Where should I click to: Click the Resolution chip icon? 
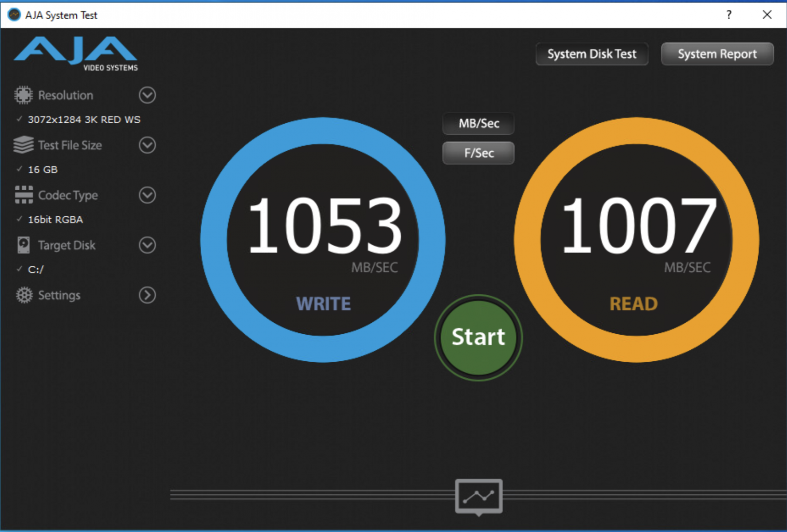coord(23,95)
